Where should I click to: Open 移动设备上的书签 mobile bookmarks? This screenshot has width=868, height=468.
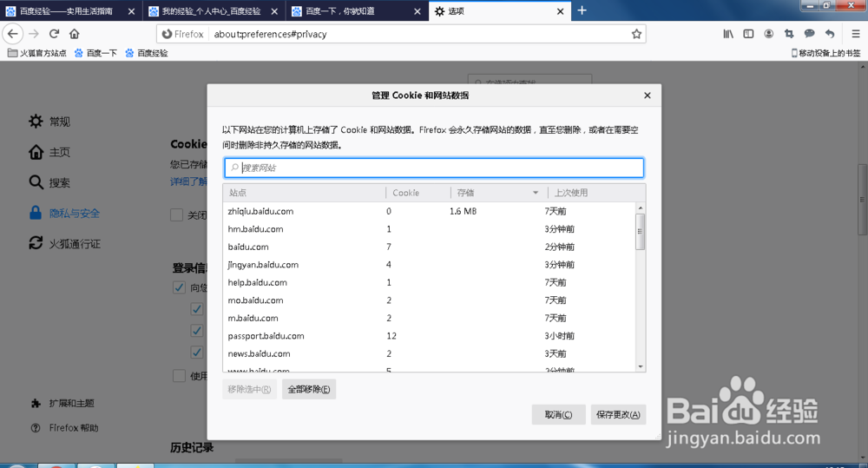826,53
